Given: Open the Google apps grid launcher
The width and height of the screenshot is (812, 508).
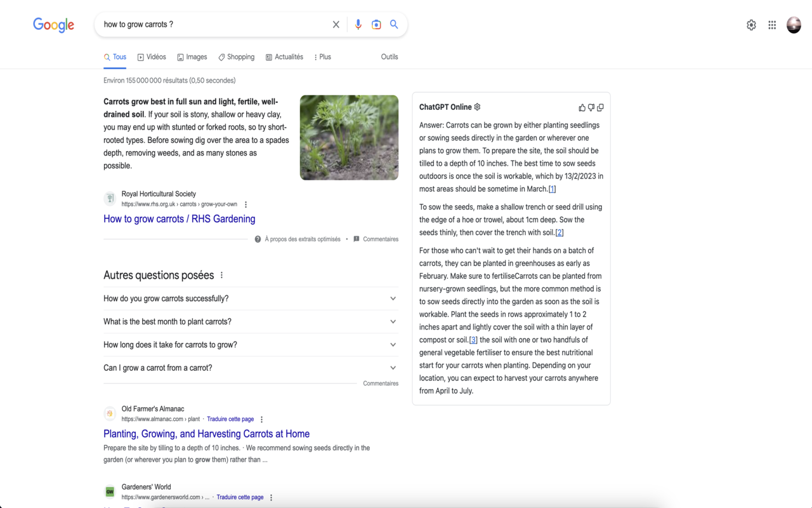Looking at the screenshot, I should [x=772, y=24].
